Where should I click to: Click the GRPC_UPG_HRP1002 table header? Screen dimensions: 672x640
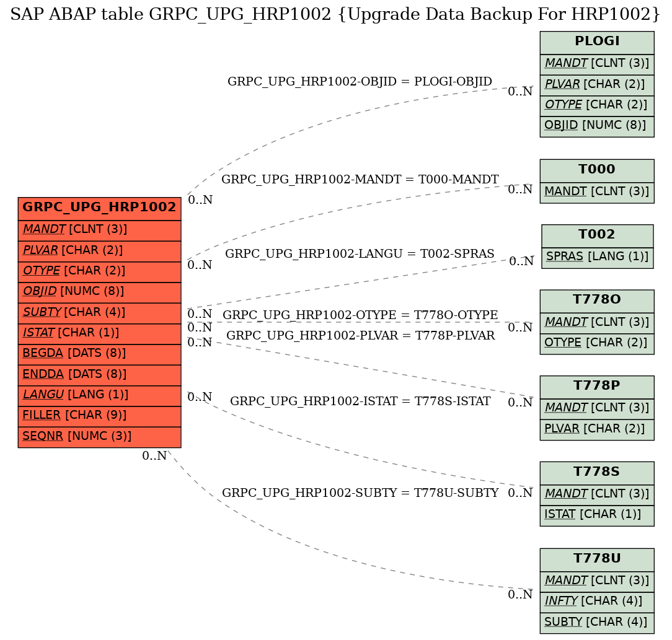pyautogui.click(x=99, y=209)
